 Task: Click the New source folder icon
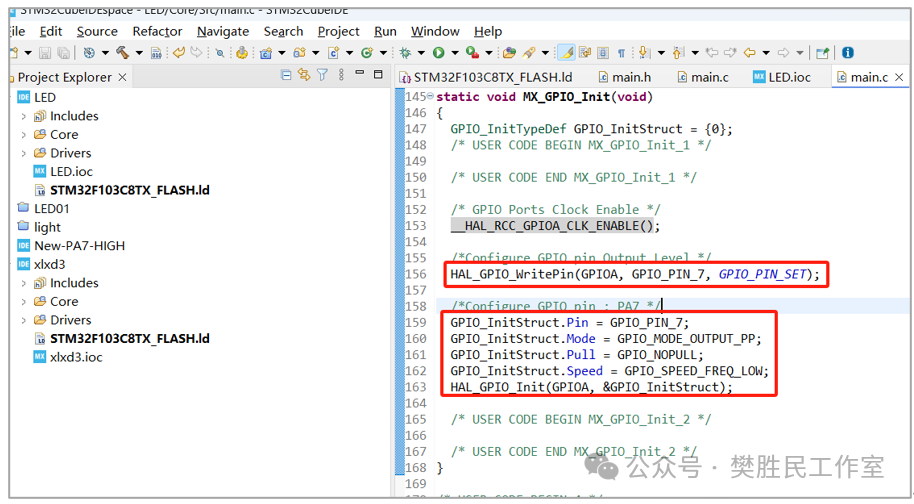300,53
